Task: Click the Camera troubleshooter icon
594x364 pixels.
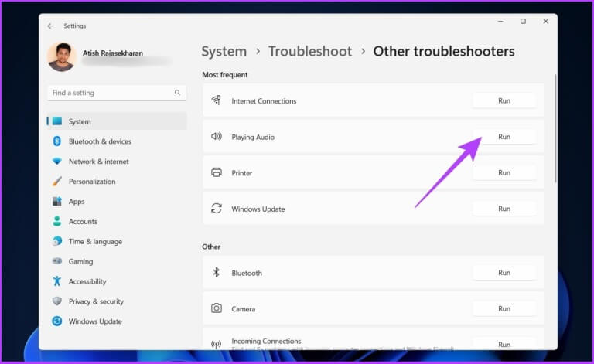Action: 217,308
